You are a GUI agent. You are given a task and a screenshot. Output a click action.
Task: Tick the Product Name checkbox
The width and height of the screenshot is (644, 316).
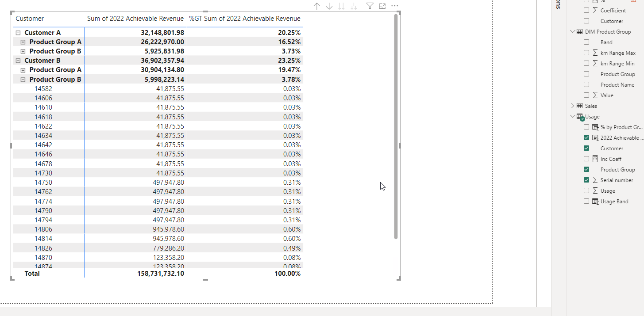pyautogui.click(x=586, y=84)
